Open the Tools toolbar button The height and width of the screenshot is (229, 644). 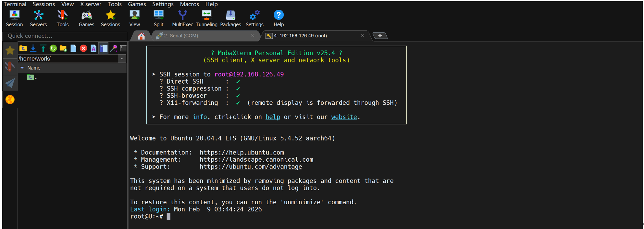click(62, 19)
